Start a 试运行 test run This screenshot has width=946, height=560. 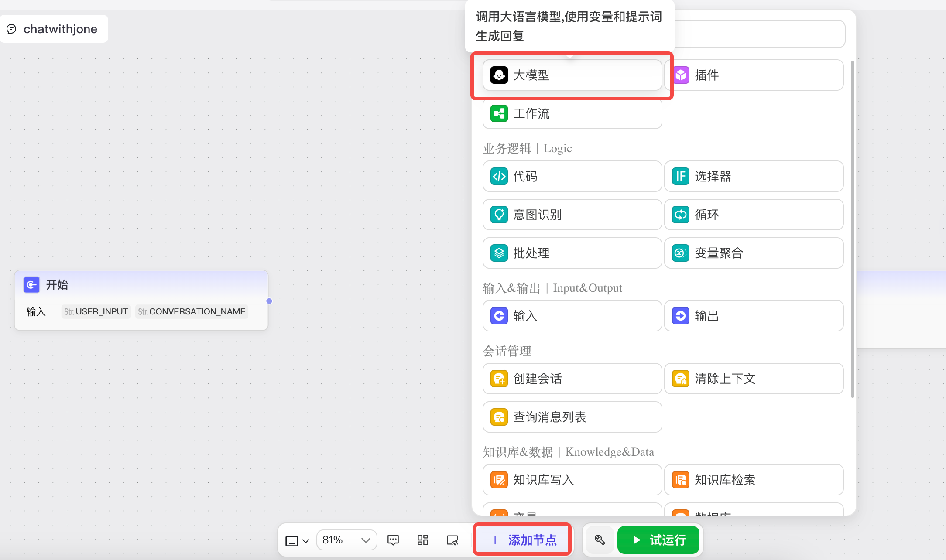(x=658, y=540)
